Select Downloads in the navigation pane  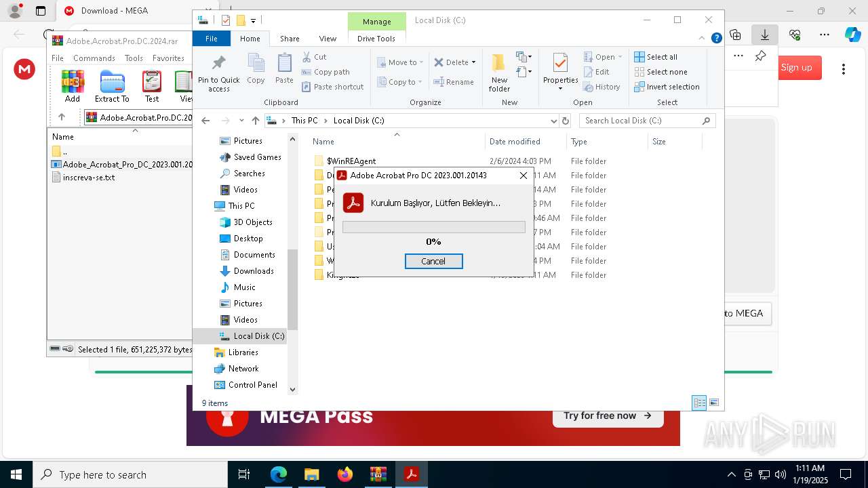(254, 271)
